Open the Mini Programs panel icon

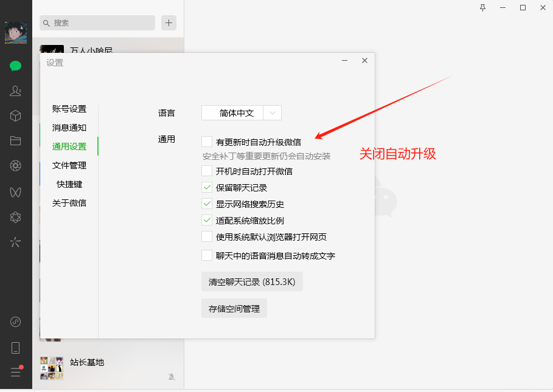[16, 322]
